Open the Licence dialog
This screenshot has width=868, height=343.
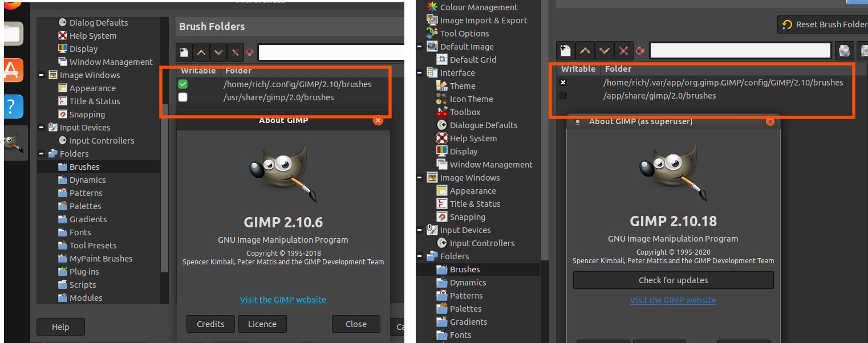[262, 324]
